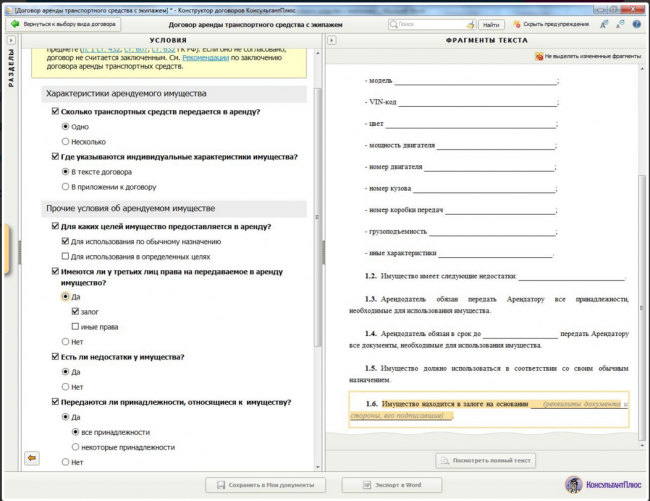
Task: Click clause 1.2 Имущество имеет недостатки
Action: pos(496,276)
